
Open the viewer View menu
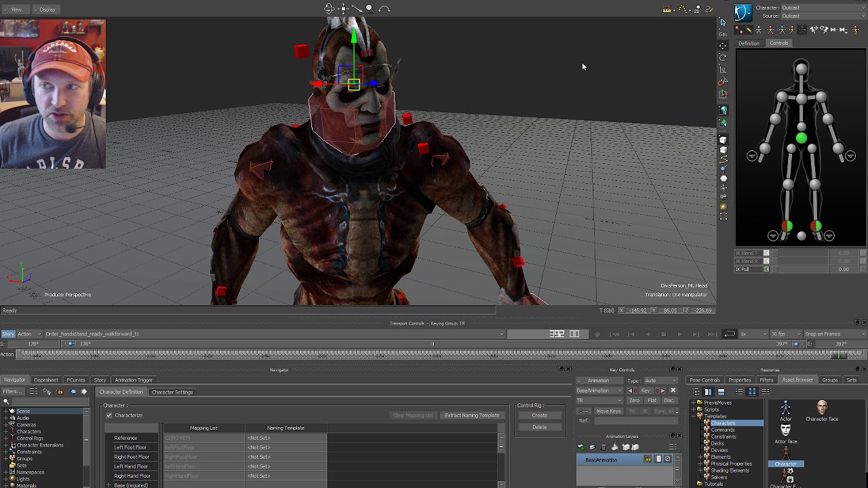(x=16, y=9)
